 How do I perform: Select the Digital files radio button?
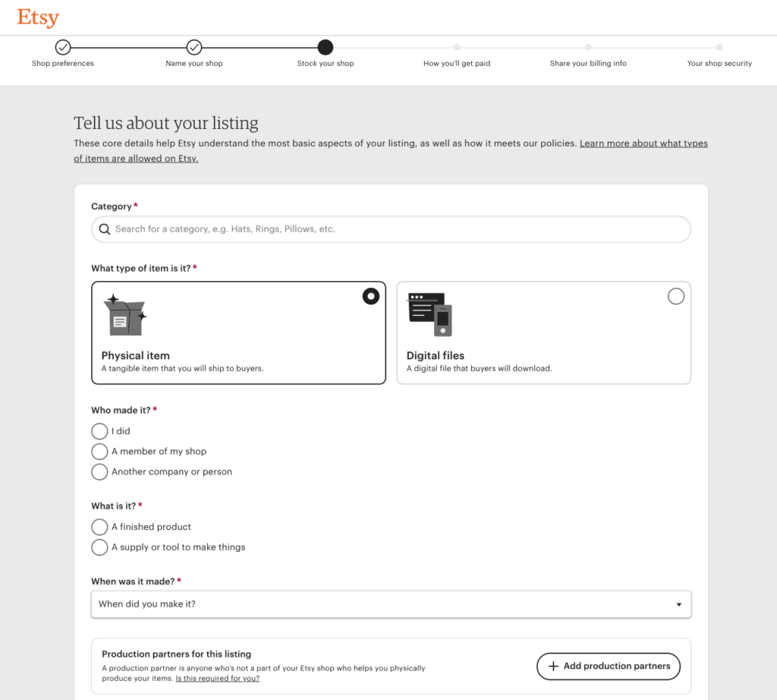[675, 296]
